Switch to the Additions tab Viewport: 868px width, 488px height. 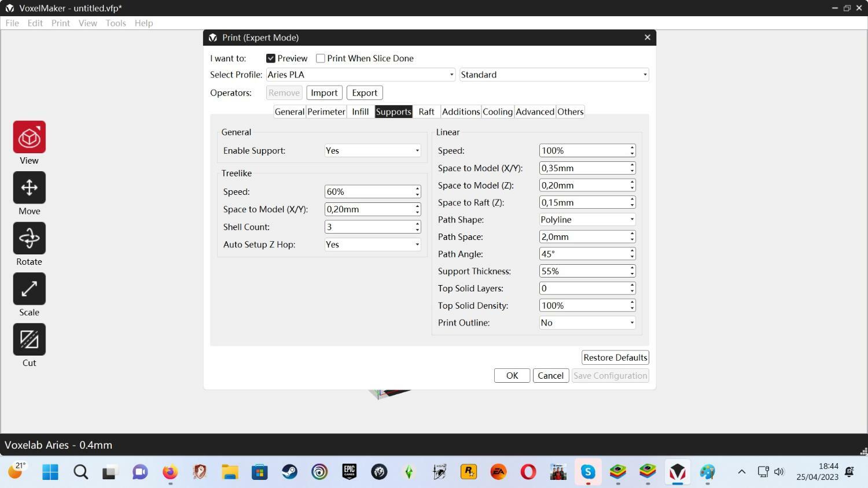coord(461,112)
